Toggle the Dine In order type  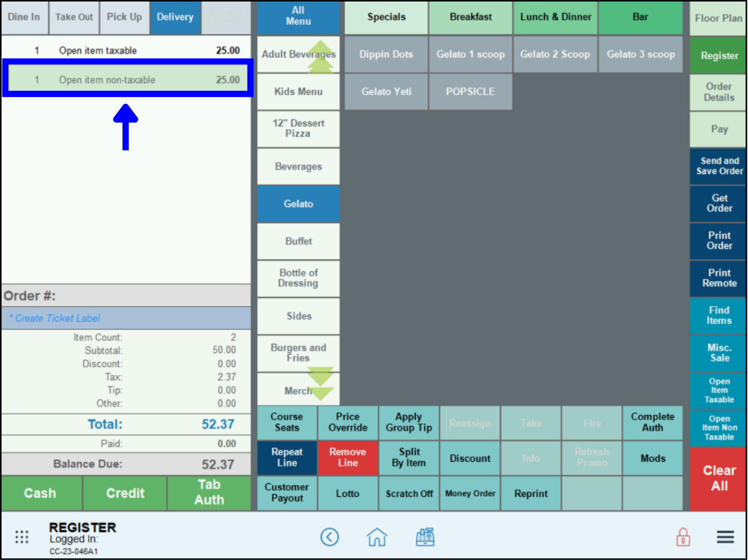click(x=24, y=17)
